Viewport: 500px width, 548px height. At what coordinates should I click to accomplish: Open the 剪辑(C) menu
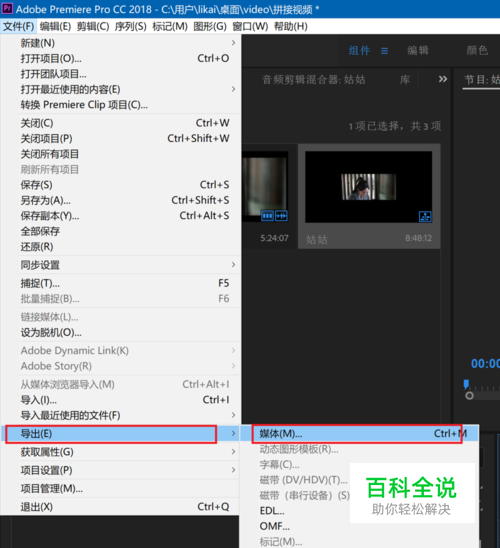click(x=93, y=27)
